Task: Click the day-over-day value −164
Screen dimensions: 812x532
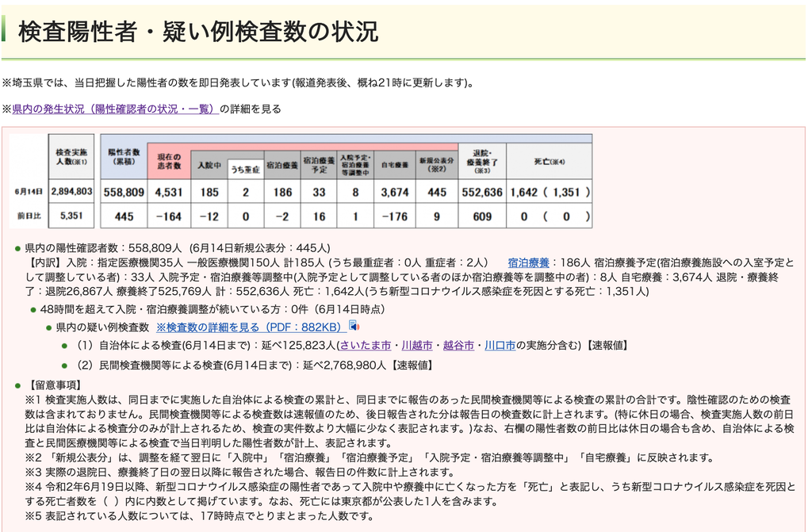Action: (169, 216)
